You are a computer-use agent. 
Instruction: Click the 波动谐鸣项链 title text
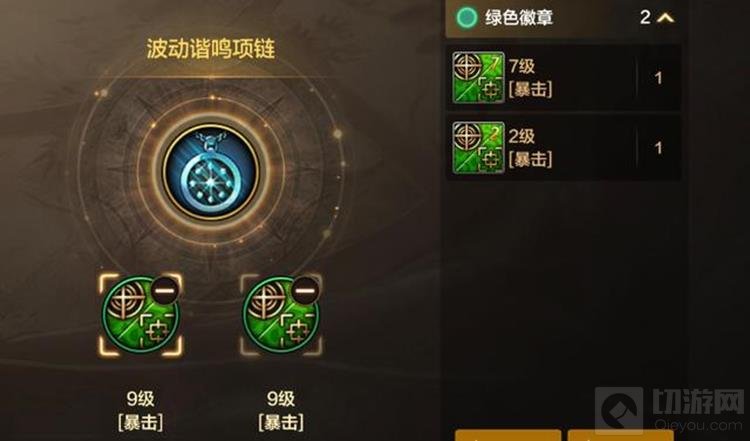tap(211, 49)
